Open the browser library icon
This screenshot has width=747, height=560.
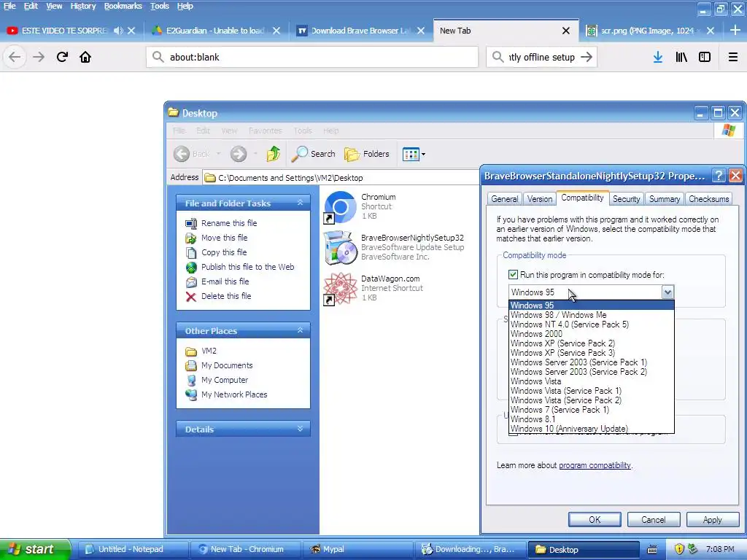[x=681, y=57]
